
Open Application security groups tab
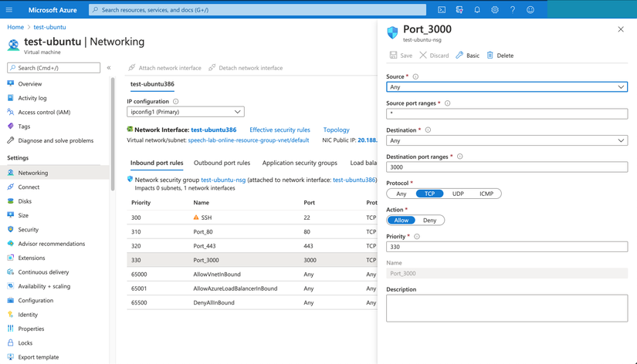[x=300, y=163]
